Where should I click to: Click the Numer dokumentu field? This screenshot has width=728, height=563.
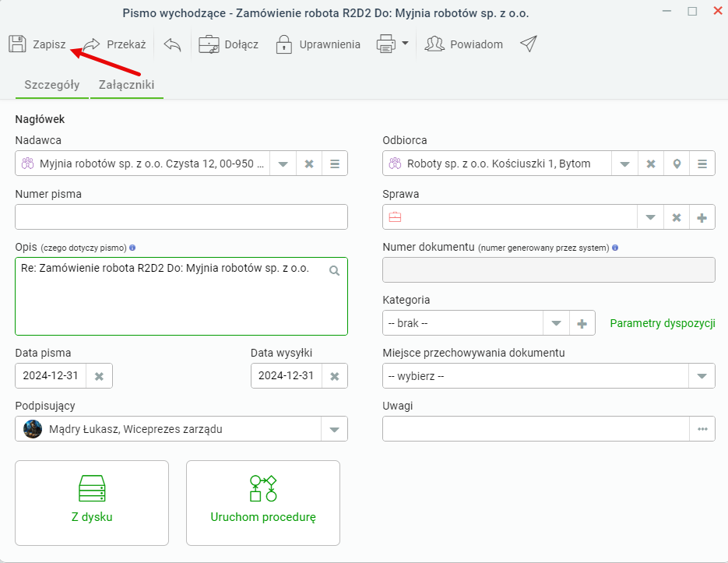(549, 270)
